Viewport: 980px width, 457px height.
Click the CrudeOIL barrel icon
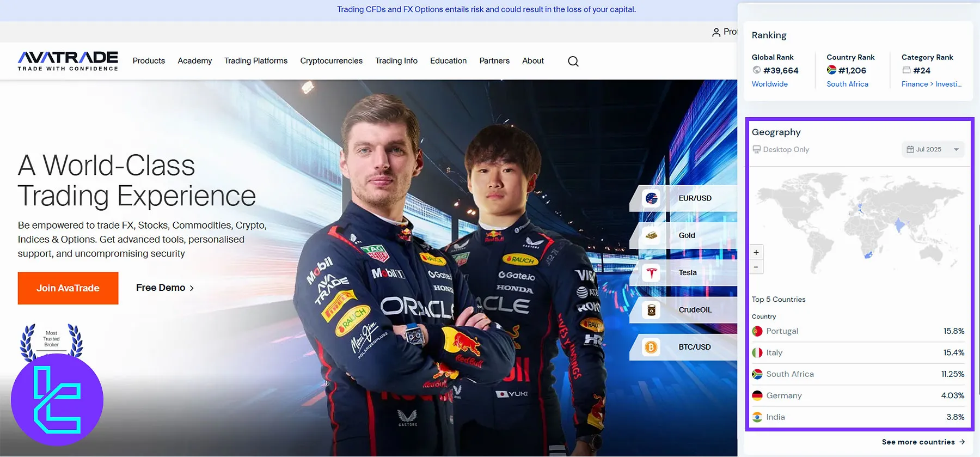(651, 310)
